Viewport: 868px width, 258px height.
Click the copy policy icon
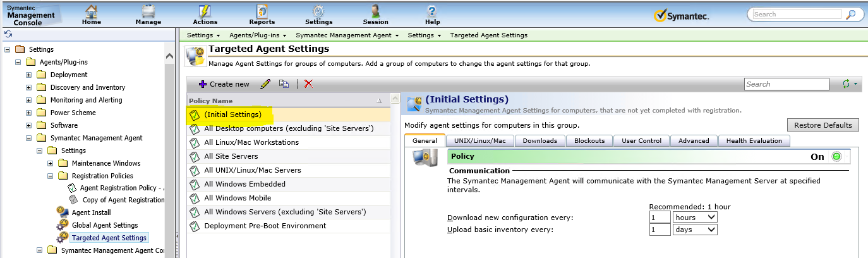[x=284, y=84]
